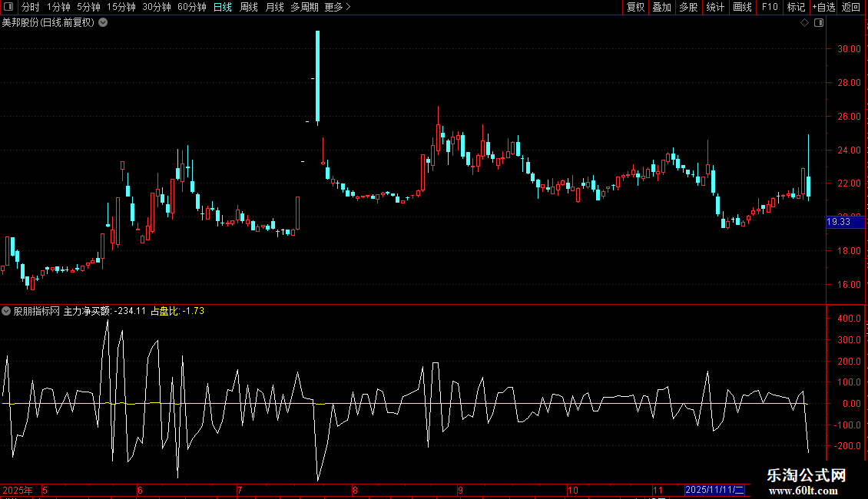Click the 占盘比 value label

pos(177,311)
